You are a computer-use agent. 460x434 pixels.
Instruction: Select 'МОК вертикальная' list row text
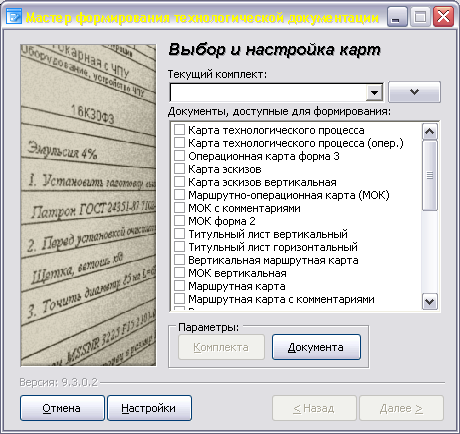point(237,273)
